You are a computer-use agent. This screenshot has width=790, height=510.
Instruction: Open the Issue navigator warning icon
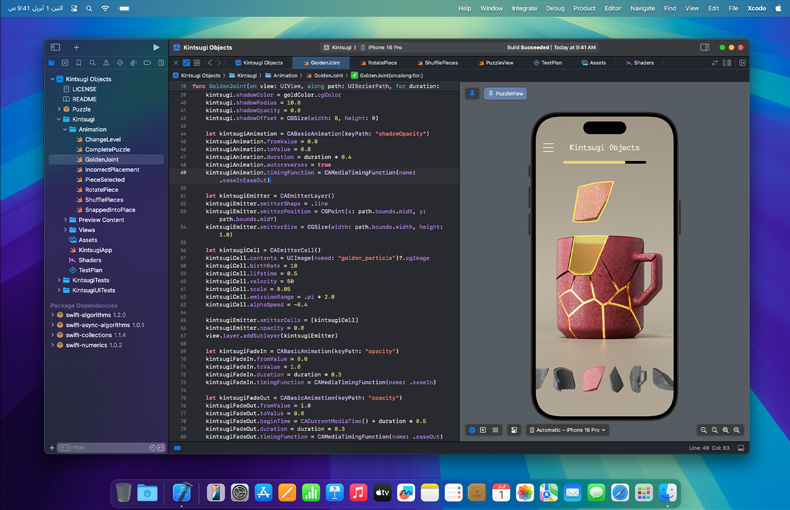tap(106, 63)
